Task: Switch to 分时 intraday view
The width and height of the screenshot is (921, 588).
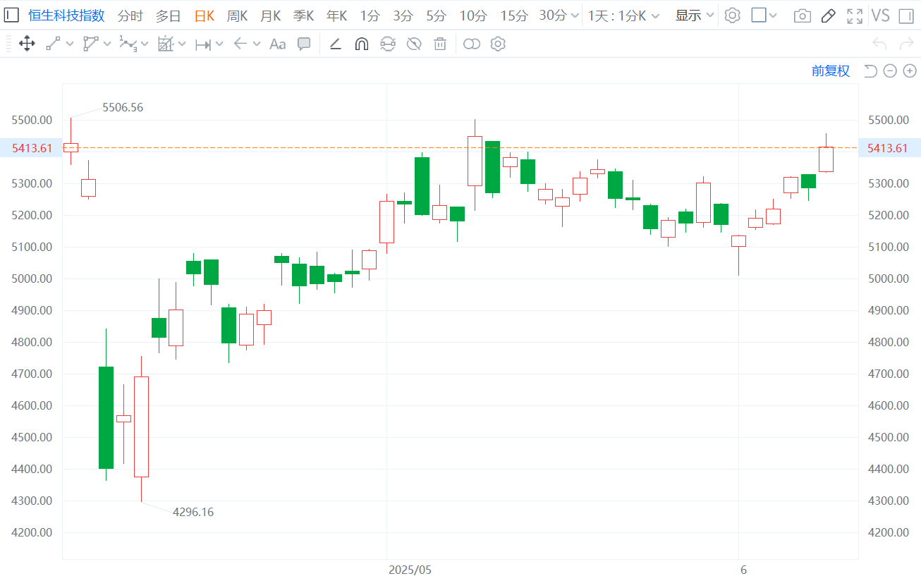Action: 130,16
